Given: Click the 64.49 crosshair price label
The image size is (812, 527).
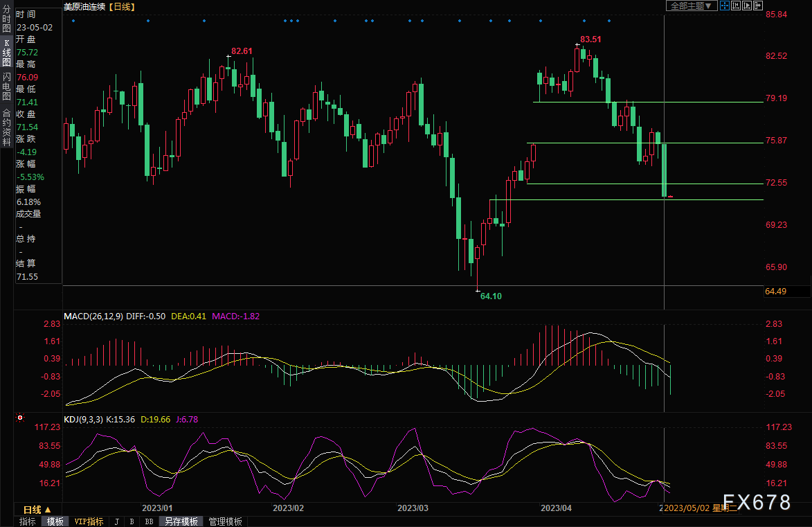Looking at the screenshot, I should [776, 292].
